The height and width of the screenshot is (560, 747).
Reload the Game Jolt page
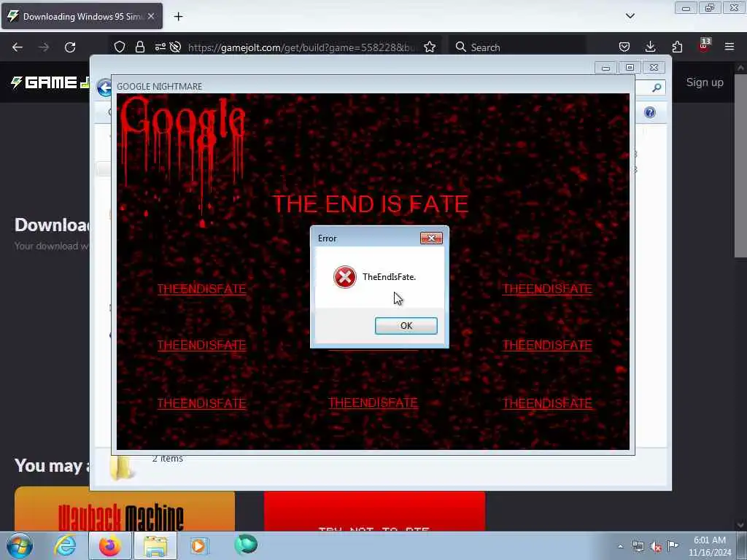point(70,47)
